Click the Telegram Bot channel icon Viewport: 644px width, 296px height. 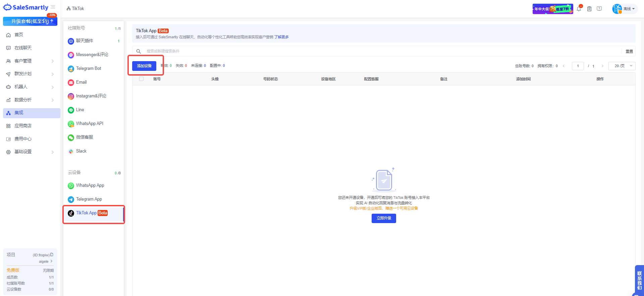point(71,69)
